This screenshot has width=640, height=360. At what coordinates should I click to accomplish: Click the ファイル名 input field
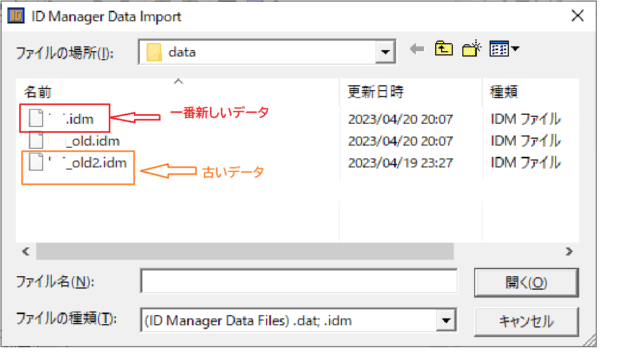point(299,281)
